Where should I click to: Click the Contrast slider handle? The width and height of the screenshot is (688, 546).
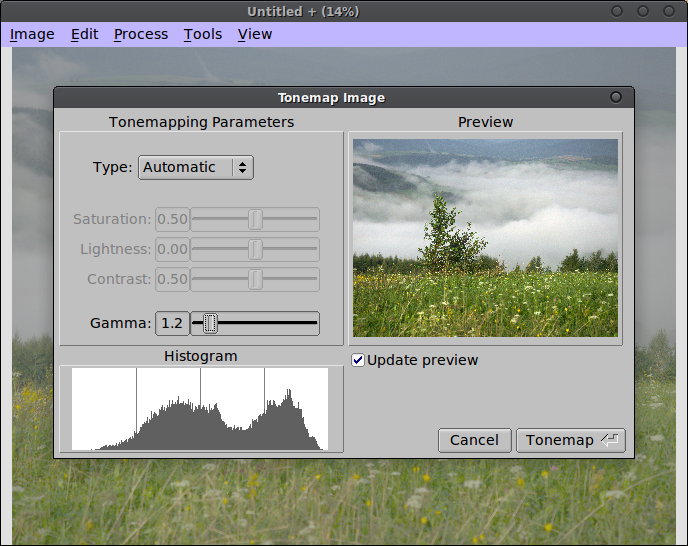point(255,279)
